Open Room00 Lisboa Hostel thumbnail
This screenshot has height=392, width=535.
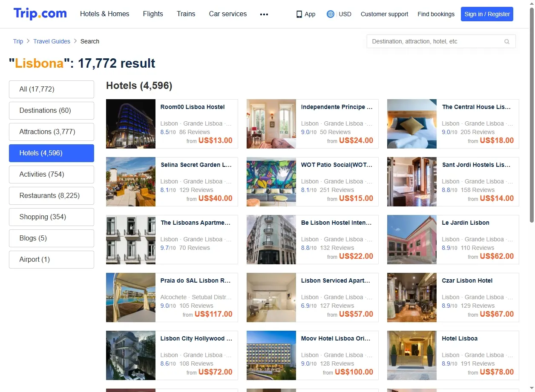[x=131, y=124]
